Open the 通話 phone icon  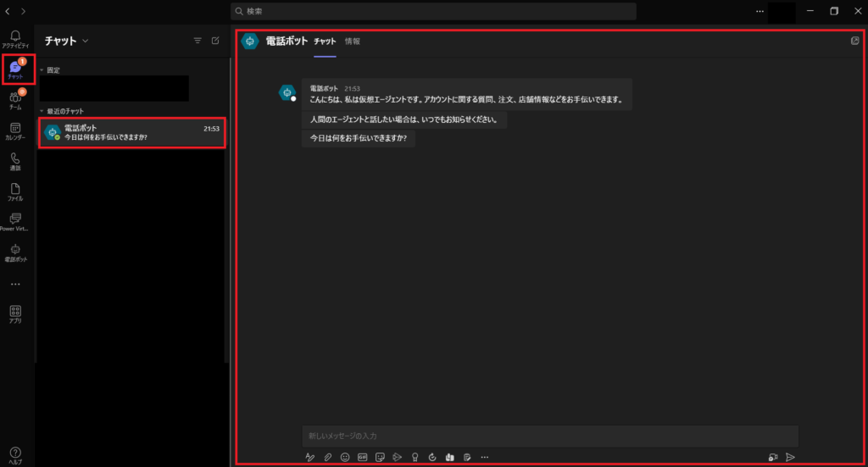click(15, 162)
